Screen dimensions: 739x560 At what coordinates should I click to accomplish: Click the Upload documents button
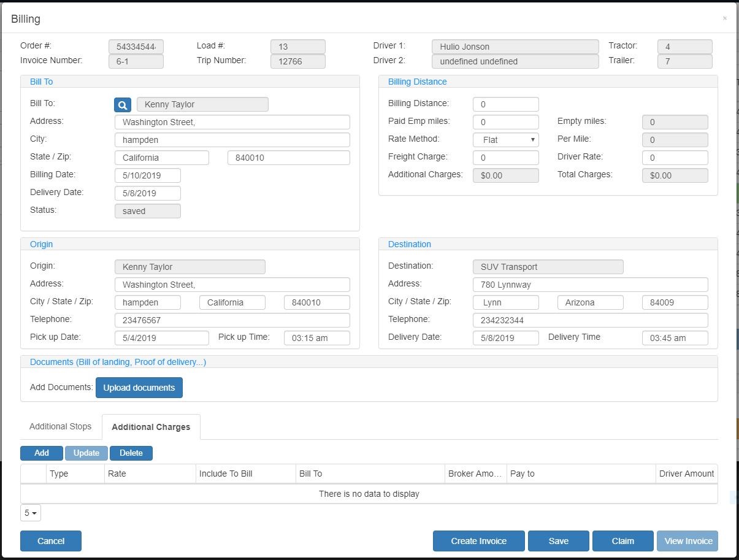pyautogui.click(x=139, y=388)
